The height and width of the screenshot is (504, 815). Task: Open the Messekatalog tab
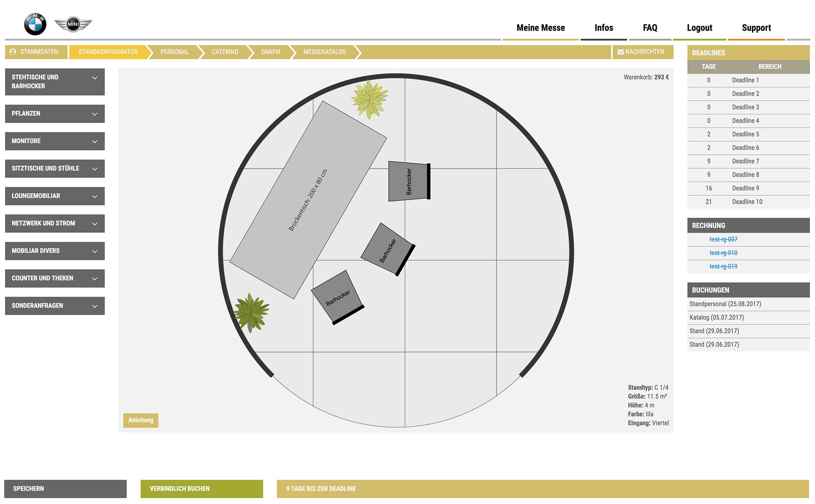tap(324, 52)
